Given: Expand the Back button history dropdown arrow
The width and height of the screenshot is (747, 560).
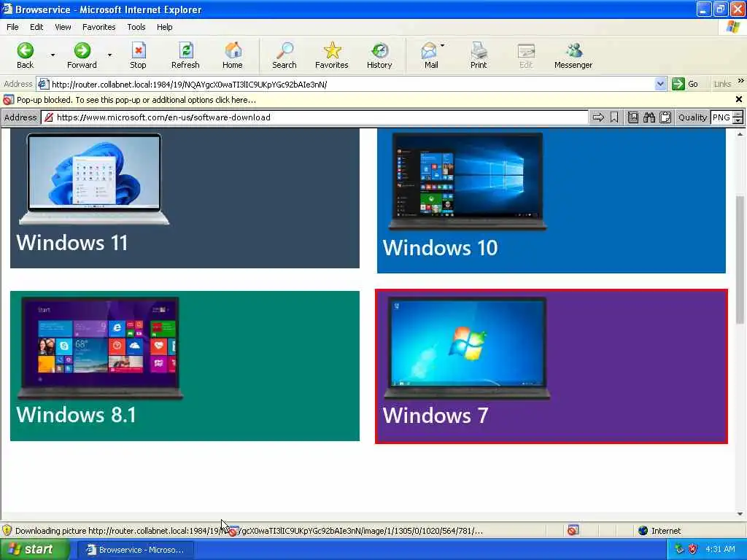Looking at the screenshot, I should (53, 55).
